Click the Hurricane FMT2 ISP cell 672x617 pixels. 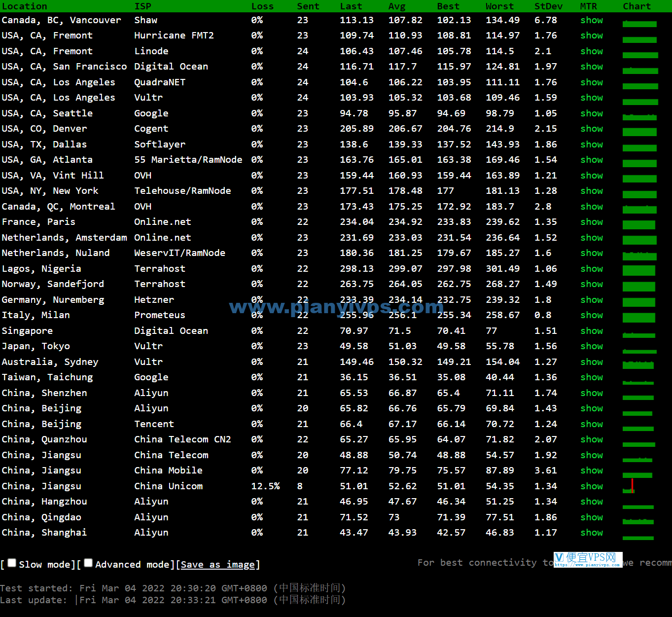tap(174, 36)
